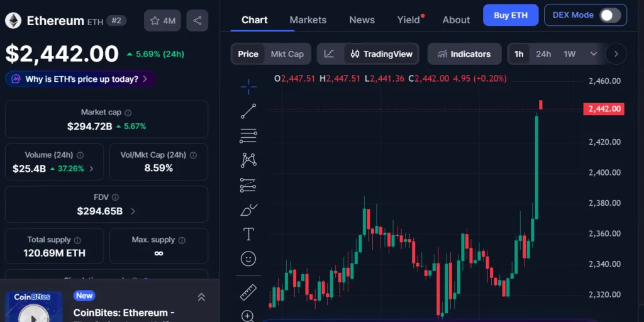Open the time range dropdown chevron

pos(594,54)
